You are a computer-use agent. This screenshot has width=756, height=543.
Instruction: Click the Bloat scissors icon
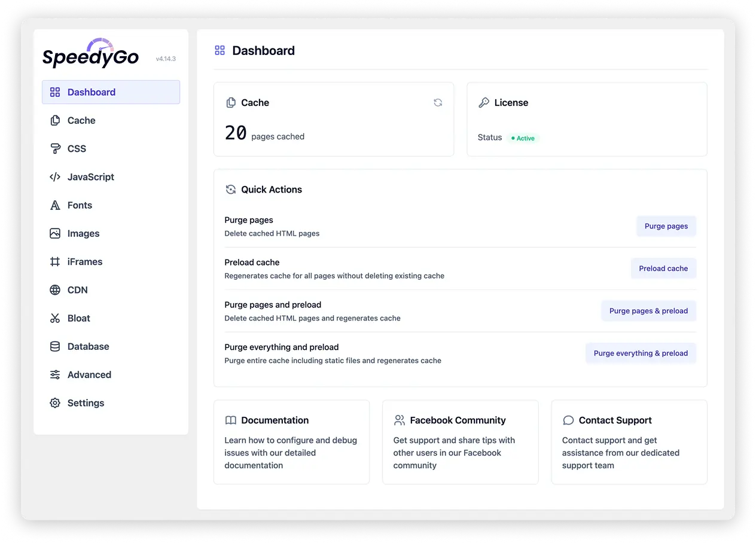point(55,318)
